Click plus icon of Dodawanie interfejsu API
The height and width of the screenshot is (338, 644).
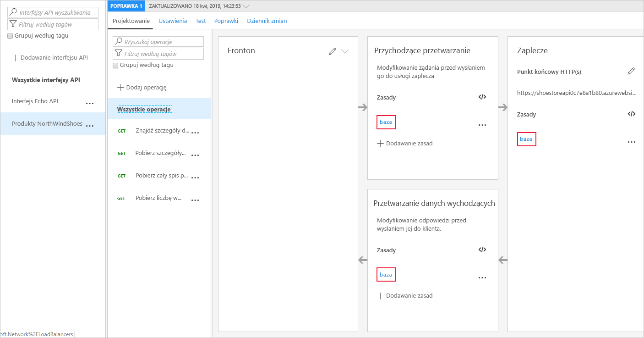(x=15, y=58)
